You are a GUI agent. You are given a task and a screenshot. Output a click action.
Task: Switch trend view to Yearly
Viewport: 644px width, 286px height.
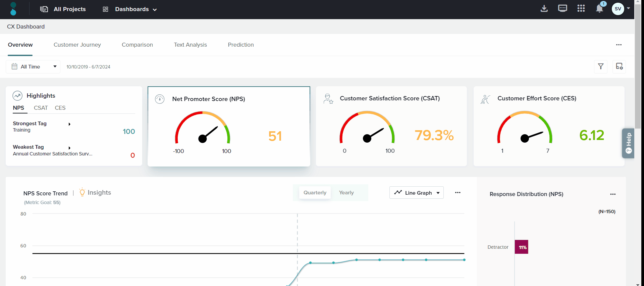(346, 193)
